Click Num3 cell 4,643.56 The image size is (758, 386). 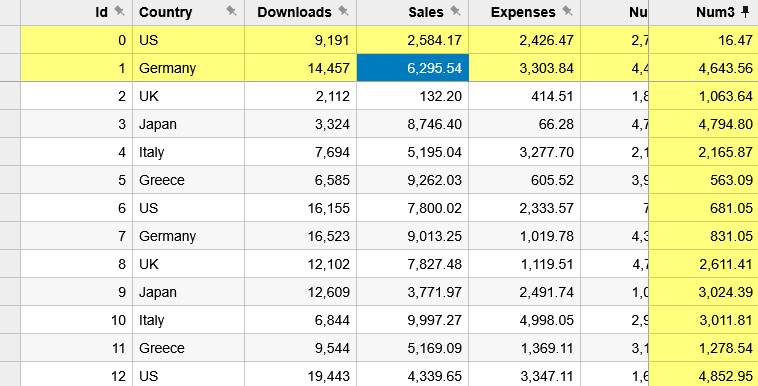pyautogui.click(x=703, y=68)
